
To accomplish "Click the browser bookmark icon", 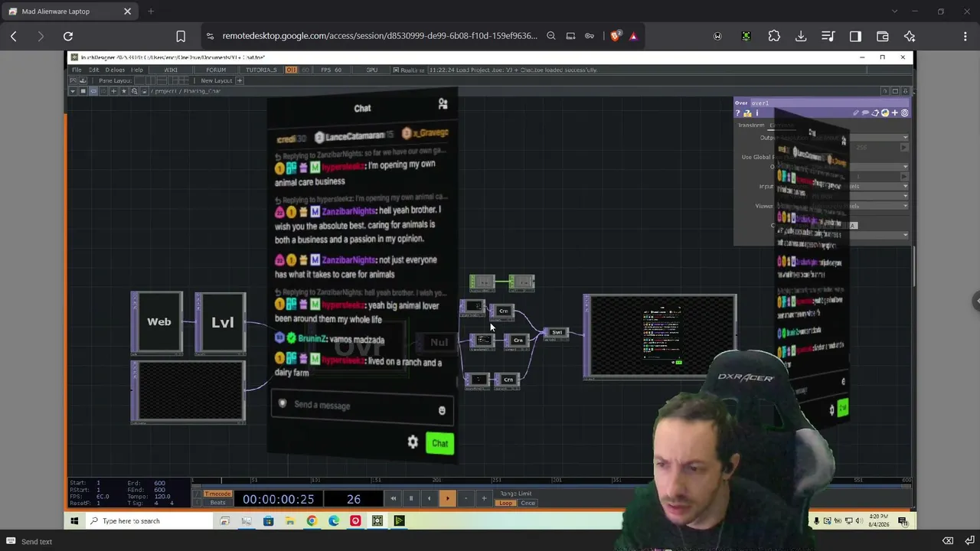I will 181,36.
